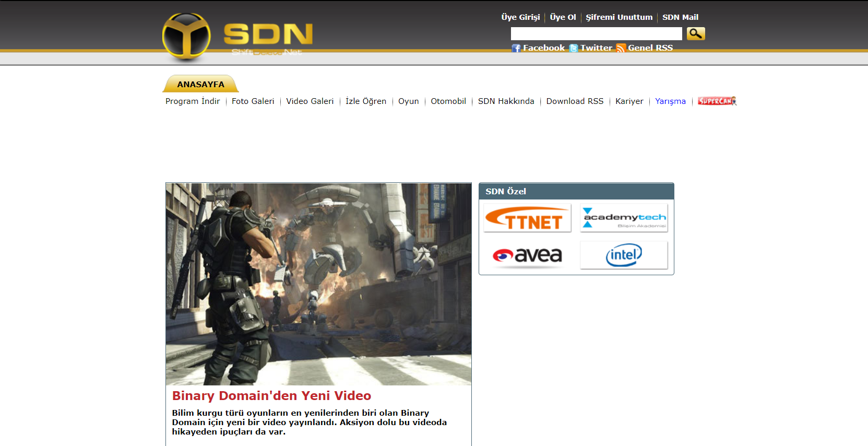Open the Supercan banner icon
The width and height of the screenshot is (868, 446).
pyautogui.click(x=717, y=101)
